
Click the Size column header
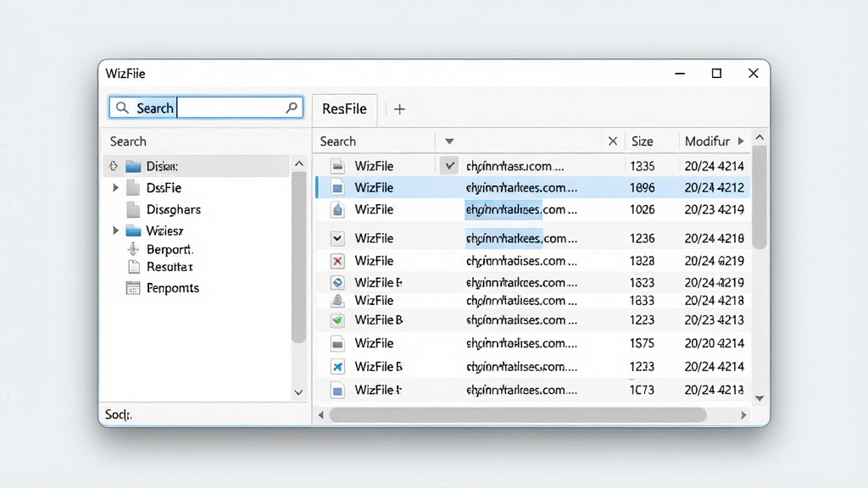[643, 141]
